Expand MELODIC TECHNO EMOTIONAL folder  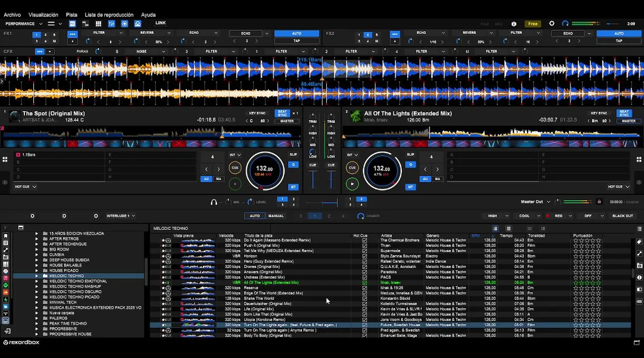[x=36, y=281]
